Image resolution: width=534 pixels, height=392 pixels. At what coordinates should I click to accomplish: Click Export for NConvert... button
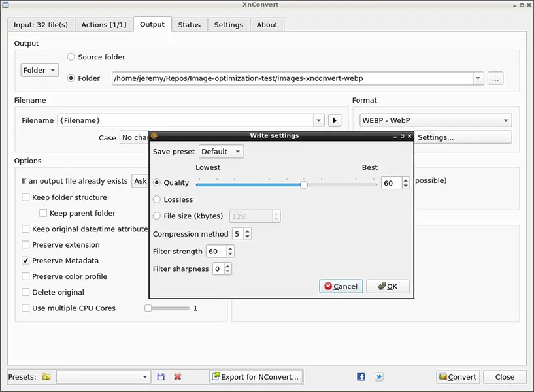pos(256,377)
